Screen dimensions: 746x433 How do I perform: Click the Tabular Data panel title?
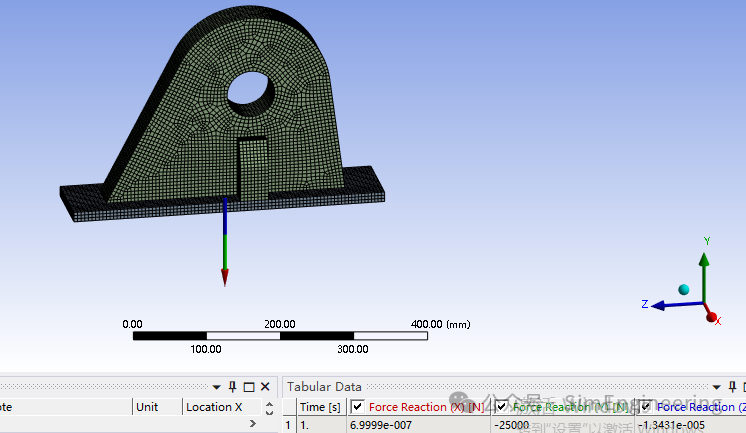point(324,387)
